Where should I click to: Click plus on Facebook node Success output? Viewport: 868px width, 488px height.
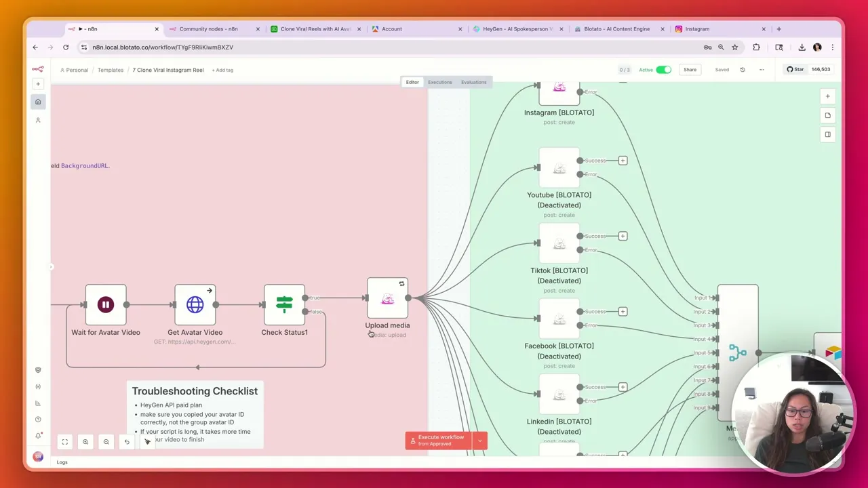pyautogui.click(x=623, y=312)
